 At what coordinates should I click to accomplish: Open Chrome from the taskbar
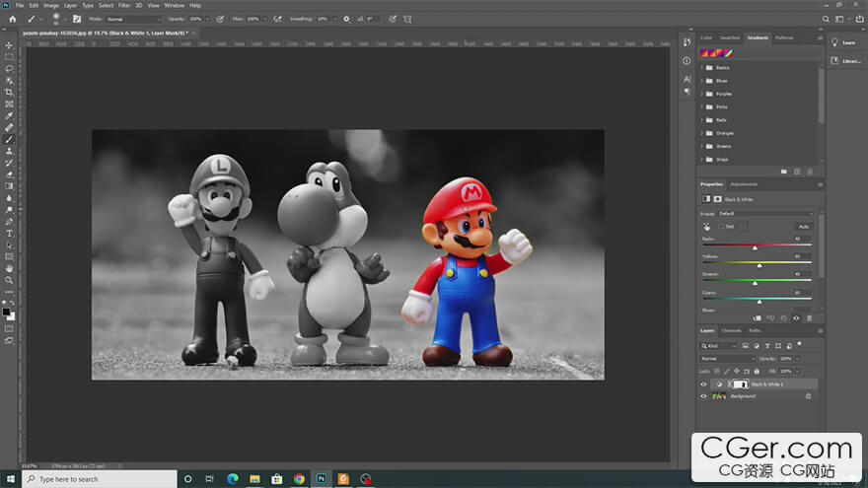pyautogui.click(x=299, y=479)
